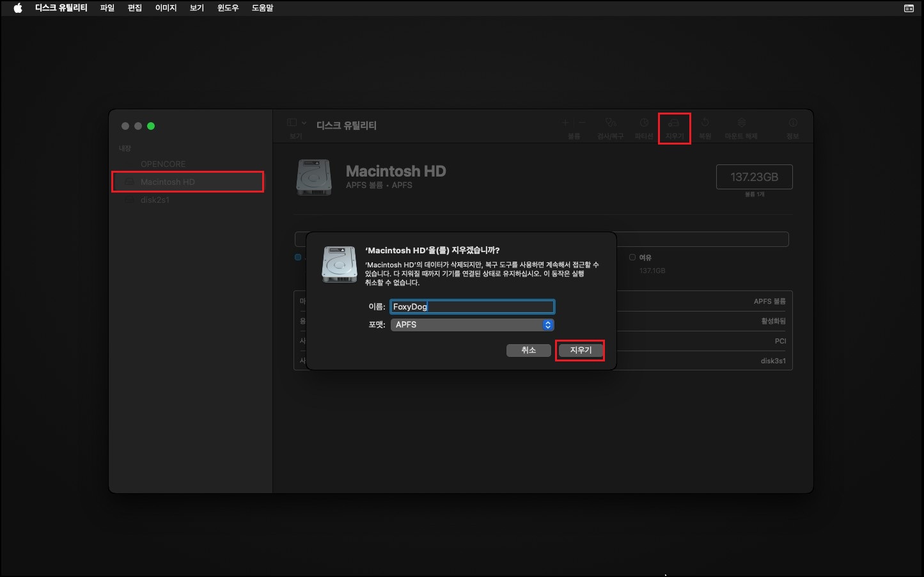The image size is (924, 577).
Task: Click the 137.23GB capacity box
Action: [x=755, y=177]
